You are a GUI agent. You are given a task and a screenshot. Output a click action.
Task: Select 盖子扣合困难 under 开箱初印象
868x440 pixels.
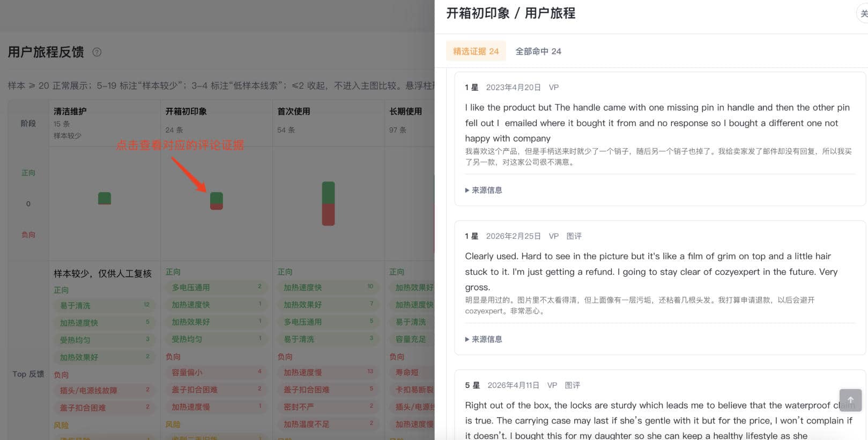[216, 390]
